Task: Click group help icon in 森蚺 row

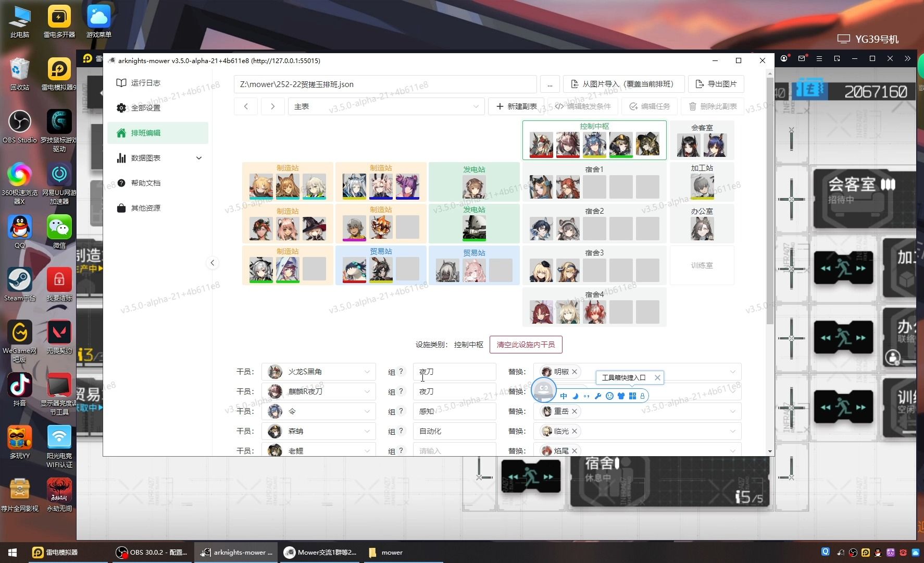Action: click(x=401, y=431)
